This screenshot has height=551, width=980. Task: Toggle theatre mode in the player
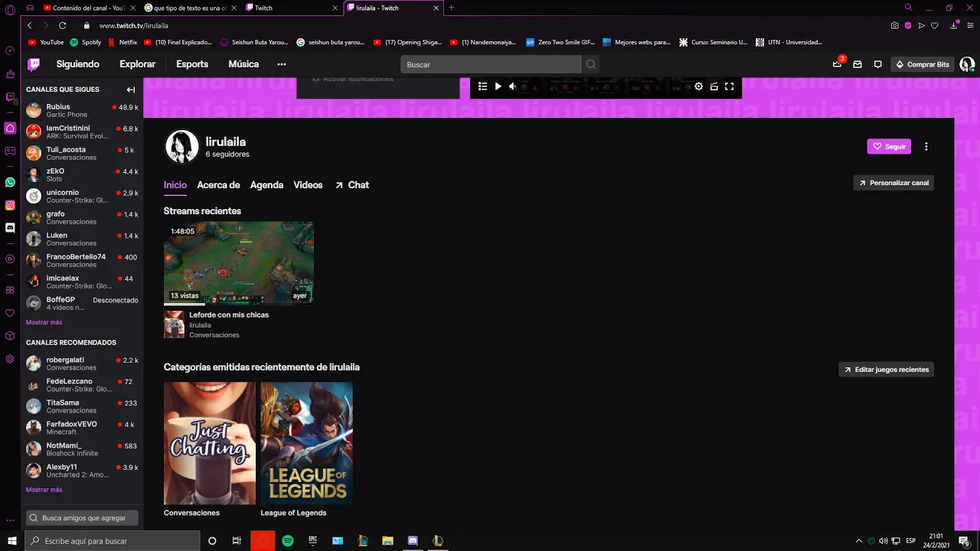(714, 86)
